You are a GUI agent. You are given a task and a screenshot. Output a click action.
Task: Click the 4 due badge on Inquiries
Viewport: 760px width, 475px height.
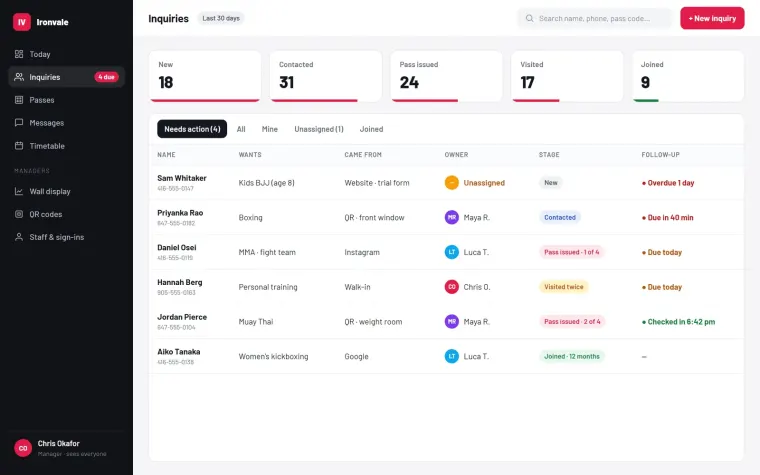[x=106, y=77]
